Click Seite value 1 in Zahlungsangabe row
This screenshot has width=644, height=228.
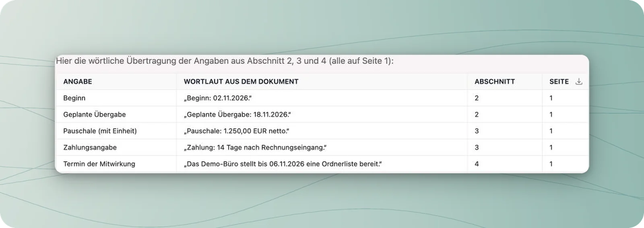tap(551, 148)
